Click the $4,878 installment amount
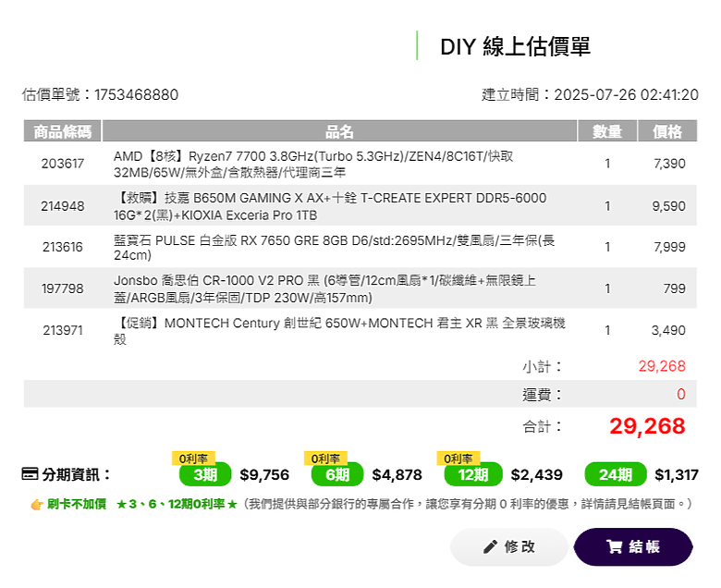The width and height of the screenshot is (721, 588). (x=397, y=475)
